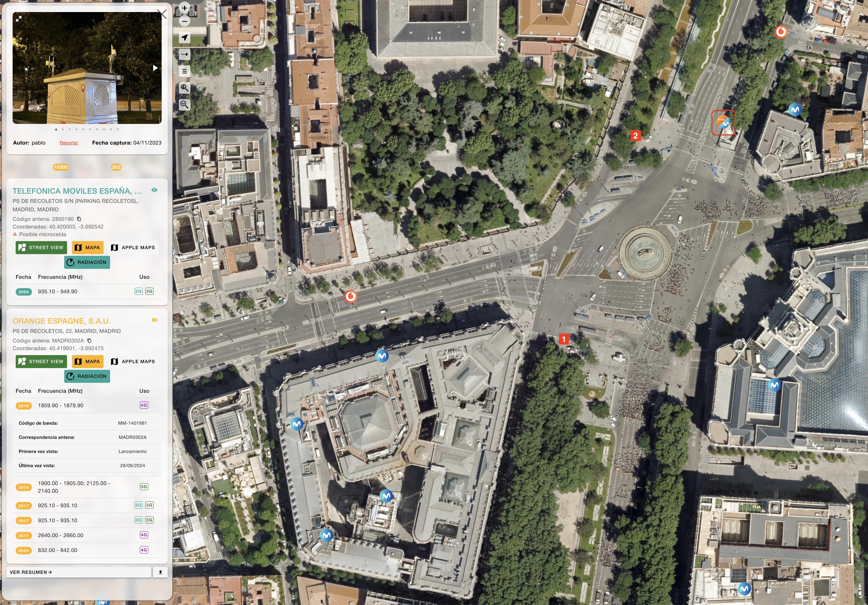Click the MM-1401981 band code value
Image resolution: width=868 pixels, height=605 pixels.
pos(132,423)
